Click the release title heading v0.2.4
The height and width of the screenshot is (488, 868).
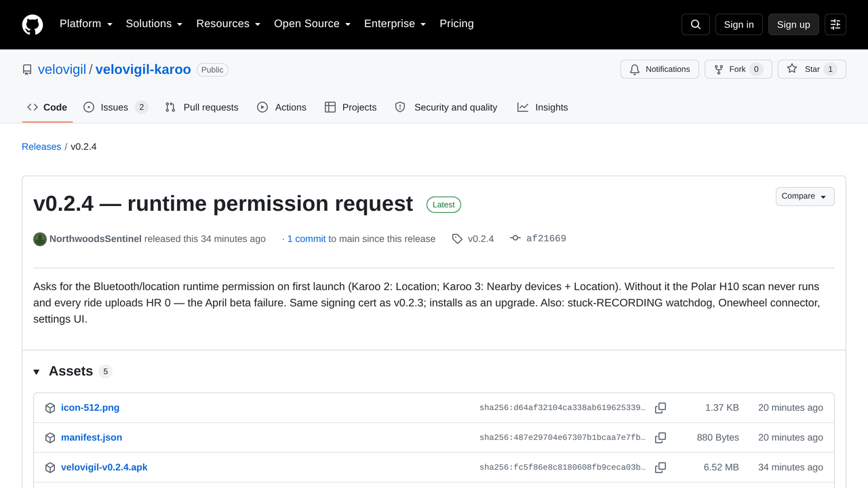[x=223, y=204]
